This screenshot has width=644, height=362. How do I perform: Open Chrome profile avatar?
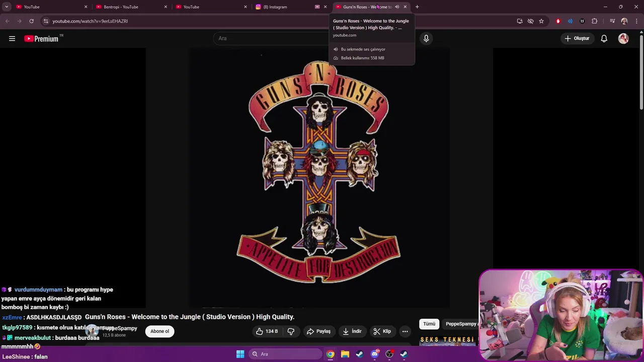coord(624,21)
